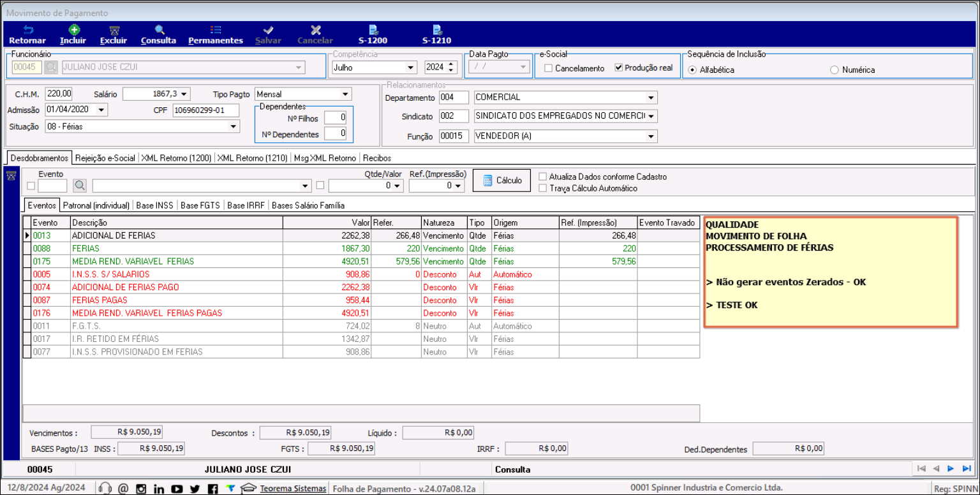Select row I.N.S.S. S/ SALARIOS
Screen dimensions: 980x495
pyautogui.click(x=361, y=274)
